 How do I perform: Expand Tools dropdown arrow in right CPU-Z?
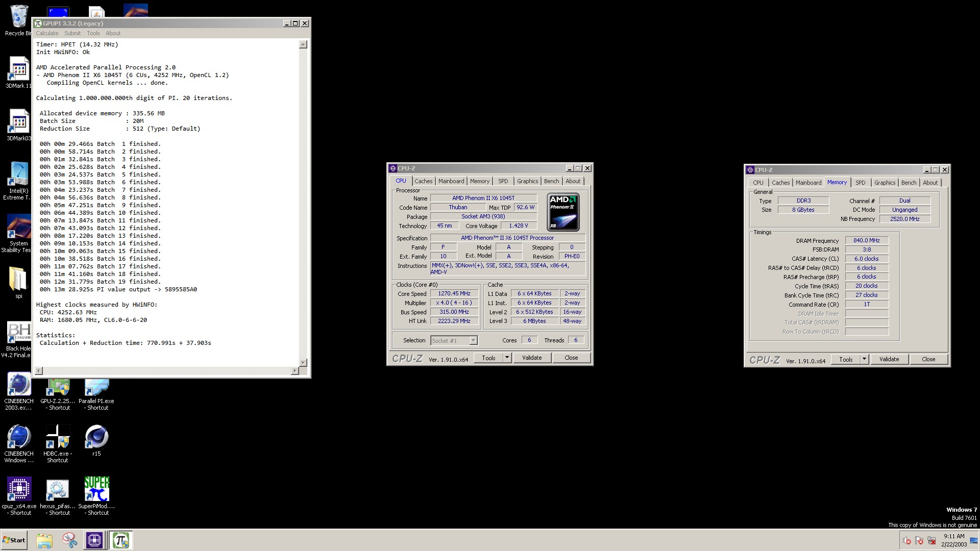864,359
